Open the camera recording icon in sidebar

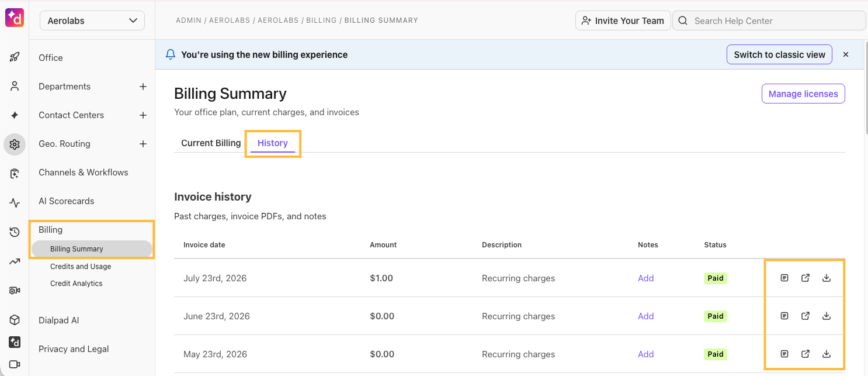click(15, 291)
